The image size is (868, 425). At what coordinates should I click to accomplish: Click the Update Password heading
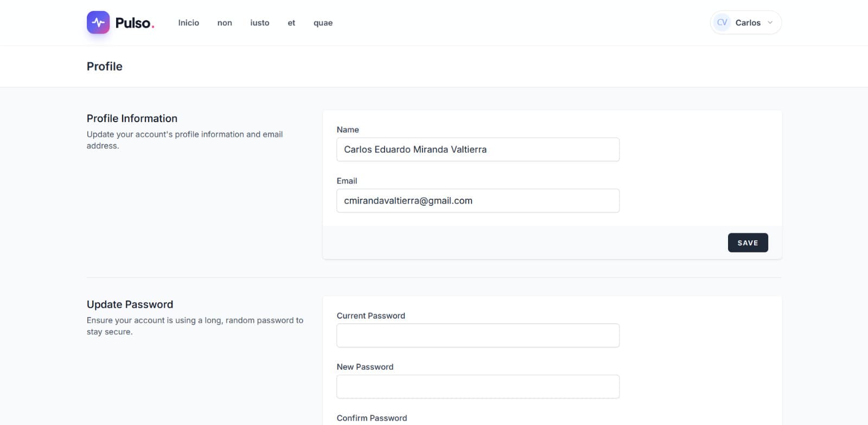130,305
